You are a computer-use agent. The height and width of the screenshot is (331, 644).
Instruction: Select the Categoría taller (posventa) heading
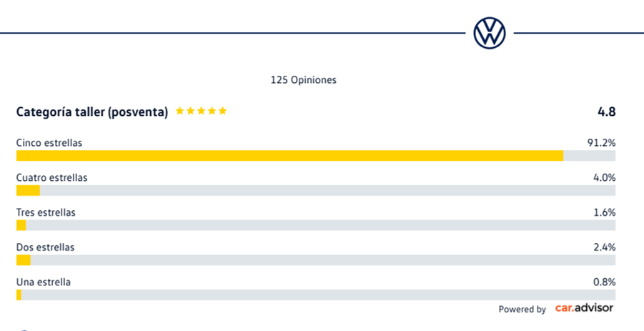tap(92, 112)
